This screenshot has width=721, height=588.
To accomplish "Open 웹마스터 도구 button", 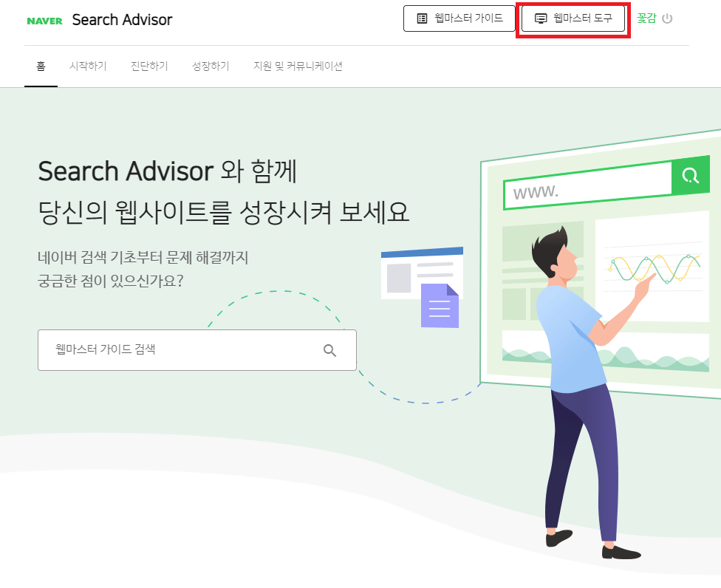I will 573,18.
